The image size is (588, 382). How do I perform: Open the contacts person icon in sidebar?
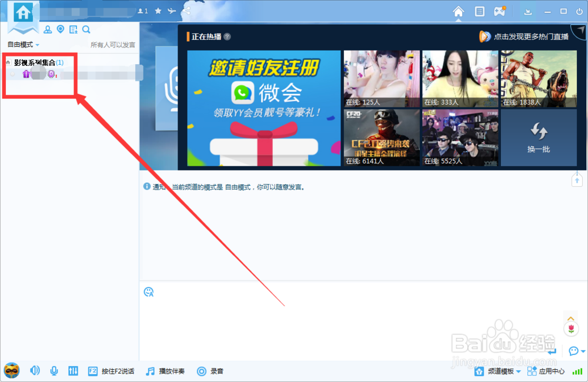click(48, 29)
